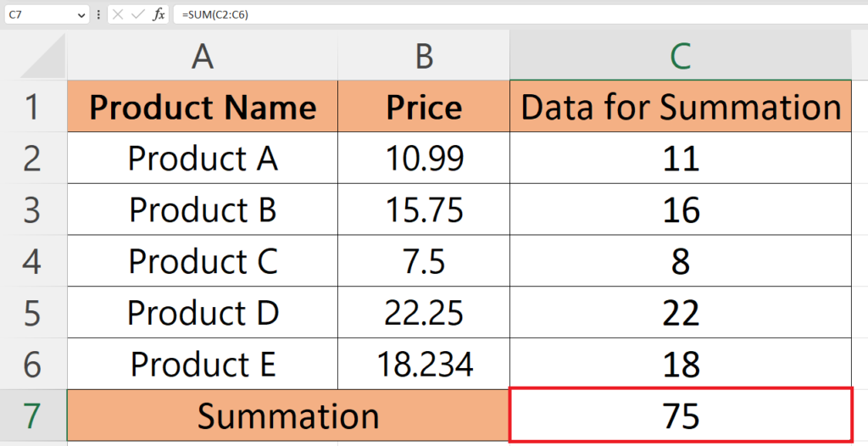Select cell containing Product E
The width and height of the screenshot is (868, 446).
[203, 364]
